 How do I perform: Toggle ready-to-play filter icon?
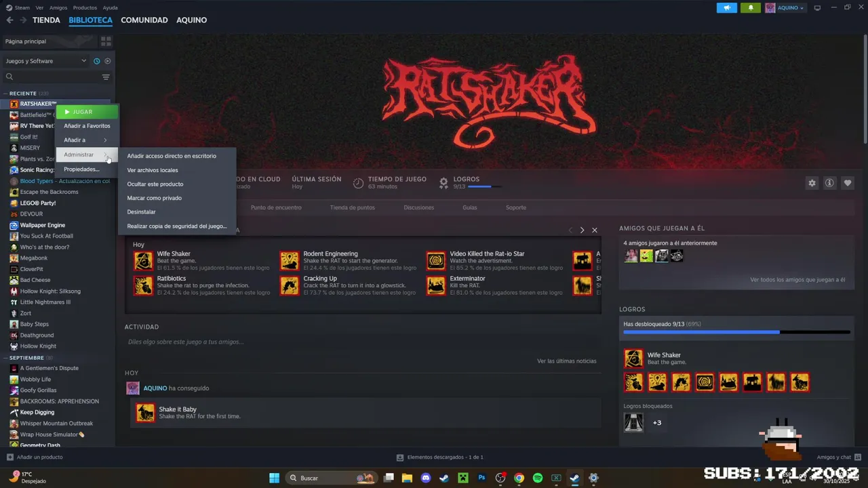(x=107, y=61)
